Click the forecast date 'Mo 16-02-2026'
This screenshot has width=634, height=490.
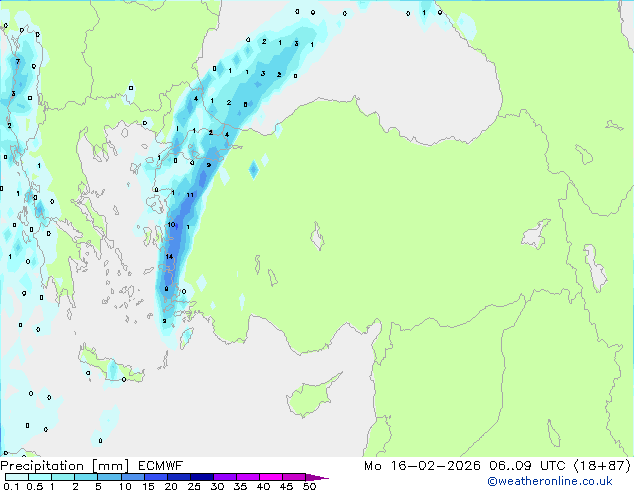[x=422, y=466]
